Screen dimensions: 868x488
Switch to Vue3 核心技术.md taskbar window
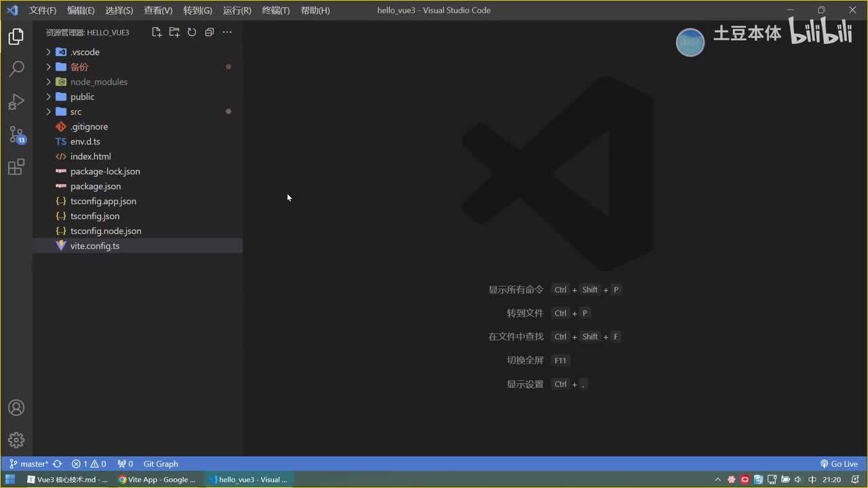coord(66,479)
